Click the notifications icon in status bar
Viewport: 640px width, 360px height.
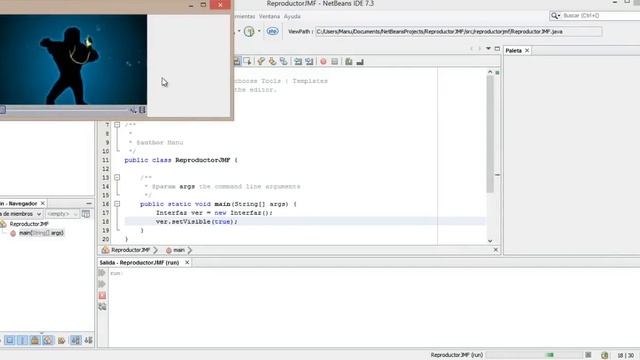(x=604, y=355)
